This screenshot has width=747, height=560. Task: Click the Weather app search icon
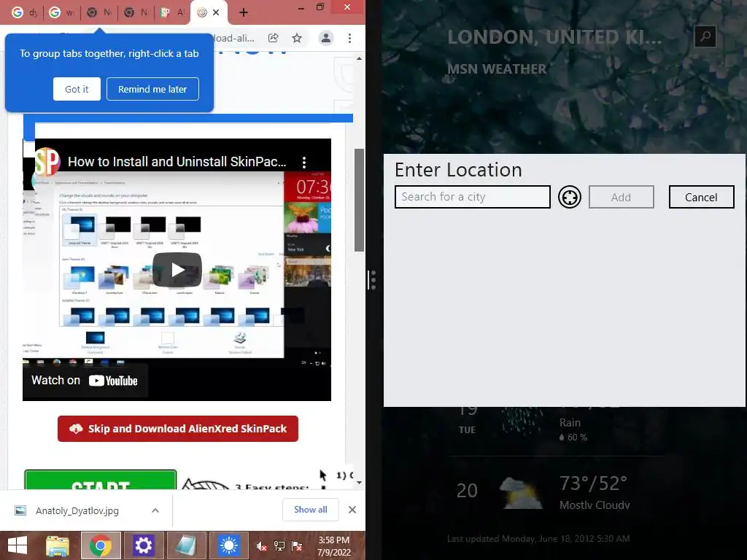coord(705,36)
